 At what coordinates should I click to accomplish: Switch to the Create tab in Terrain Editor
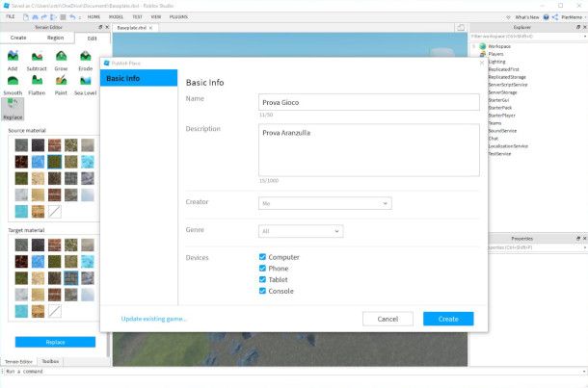pyautogui.click(x=18, y=38)
